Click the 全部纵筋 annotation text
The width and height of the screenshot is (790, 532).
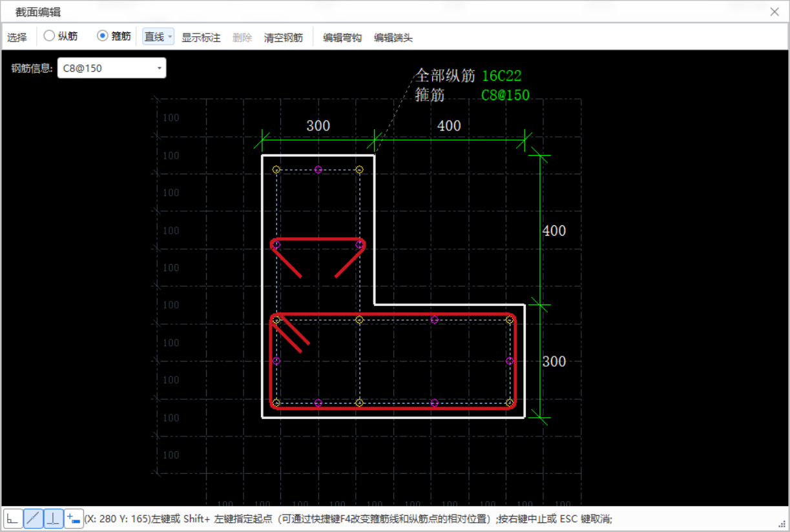(445, 76)
